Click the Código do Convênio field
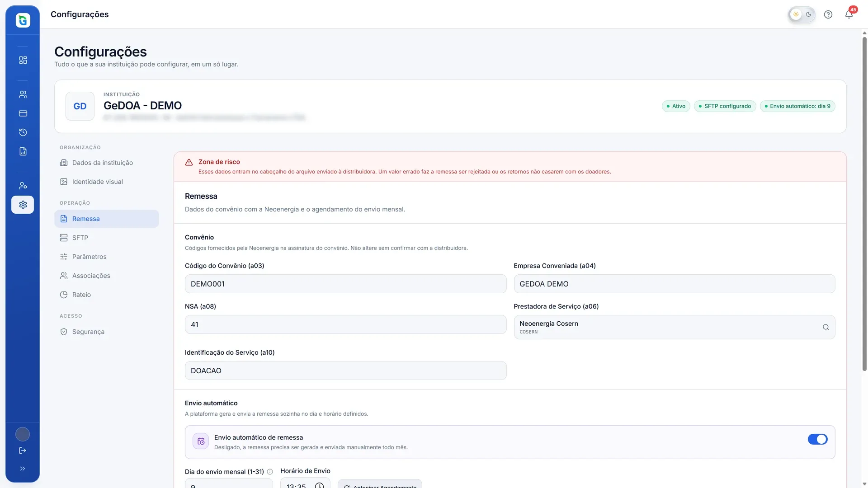This screenshot has height=488, width=868. (x=345, y=284)
